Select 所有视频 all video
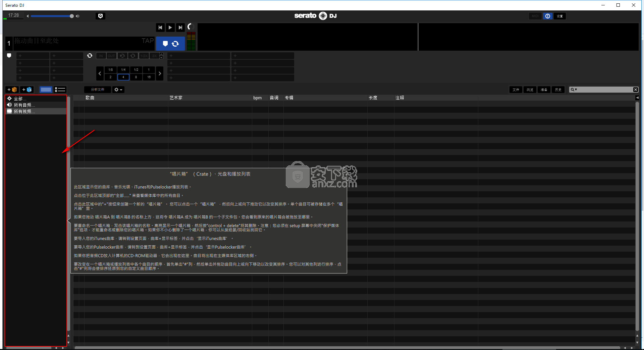 [36, 111]
